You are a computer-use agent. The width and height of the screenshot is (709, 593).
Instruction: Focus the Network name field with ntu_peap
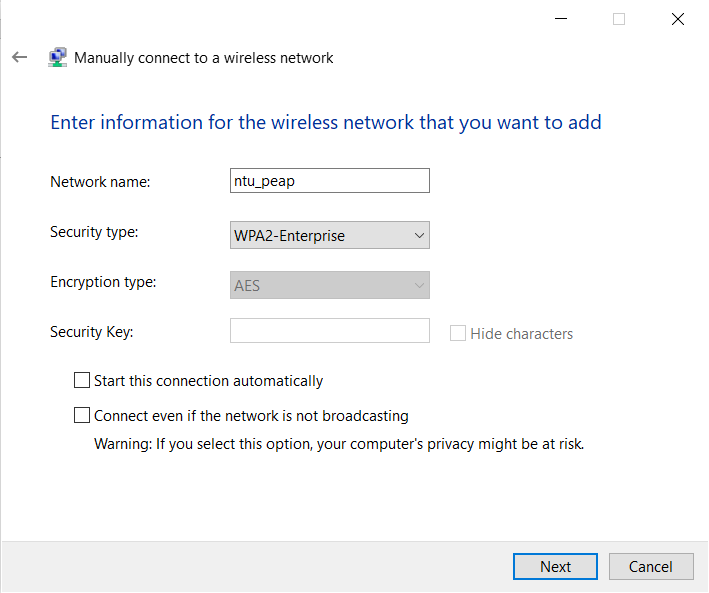click(330, 180)
